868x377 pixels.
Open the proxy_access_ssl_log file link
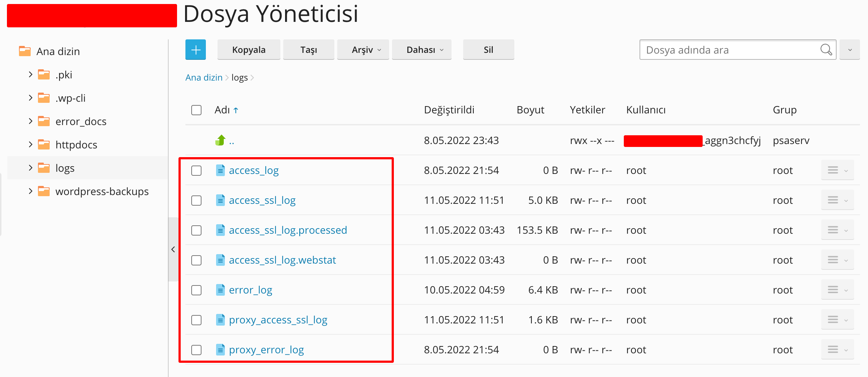click(278, 320)
